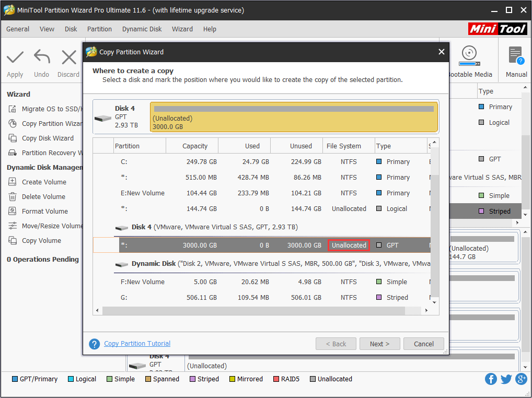Image resolution: width=532 pixels, height=398 pixels.
Task: Open MiniTool Google Plus icon
Action: pyautogui.click(x=521, y=379)
